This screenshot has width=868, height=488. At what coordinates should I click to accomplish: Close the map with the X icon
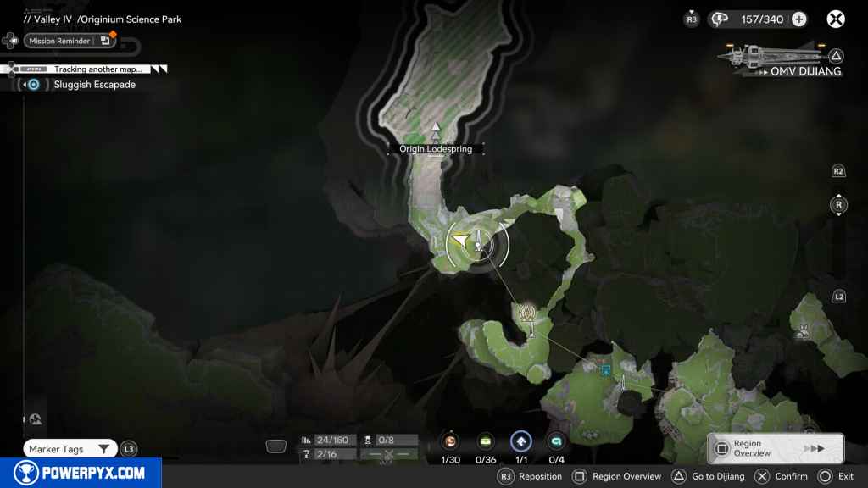coord(836,19)
